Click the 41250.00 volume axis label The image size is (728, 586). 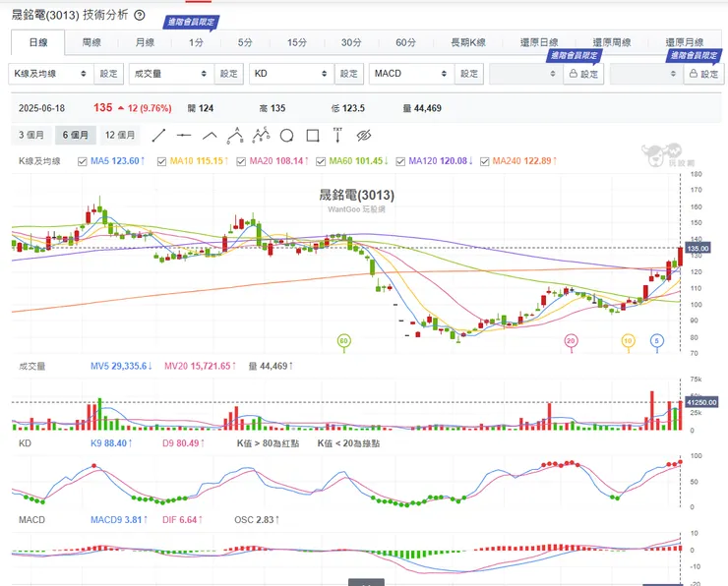(701, 402)
